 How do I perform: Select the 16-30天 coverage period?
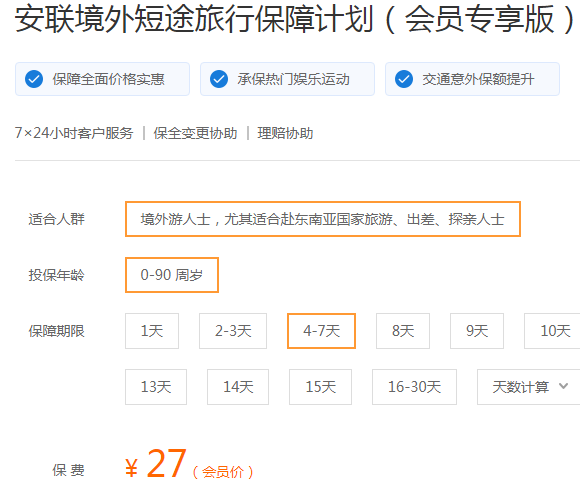[414, 387]
